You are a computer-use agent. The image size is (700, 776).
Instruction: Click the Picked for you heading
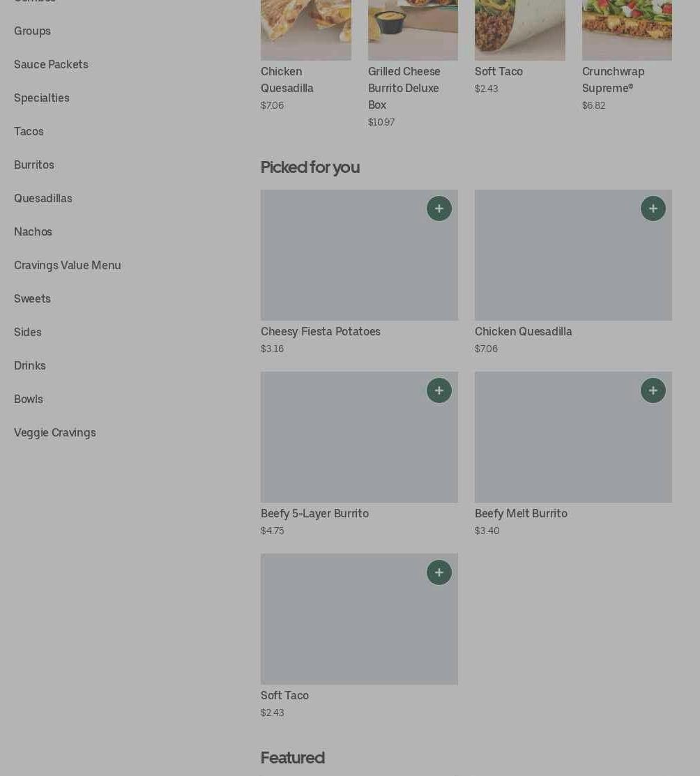click(310, 167)
